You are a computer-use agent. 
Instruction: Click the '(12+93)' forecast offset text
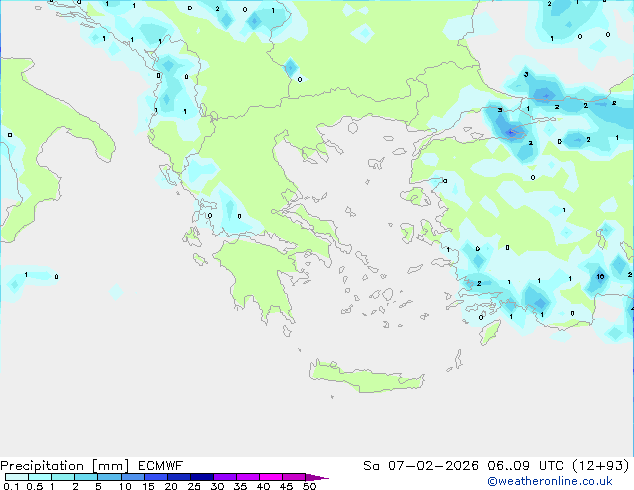point(602,466)
